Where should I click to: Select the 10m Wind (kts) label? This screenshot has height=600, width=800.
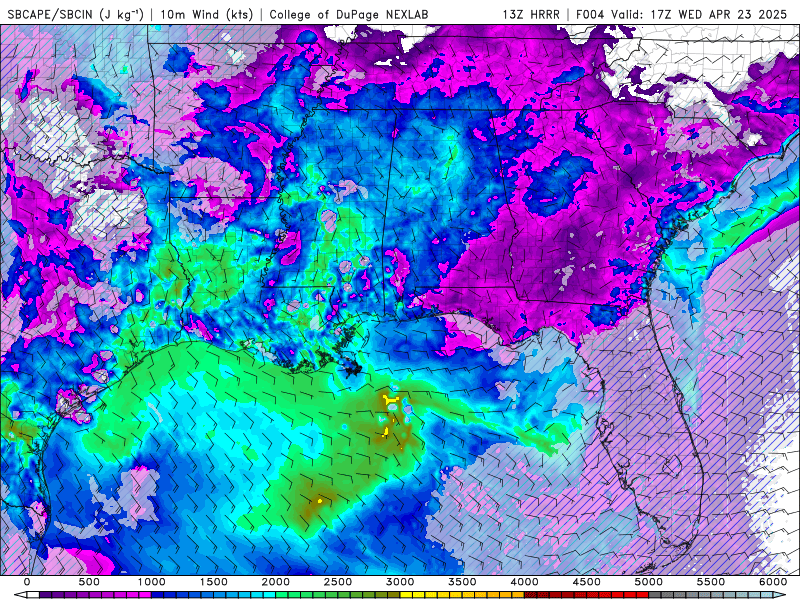[207, 14]
